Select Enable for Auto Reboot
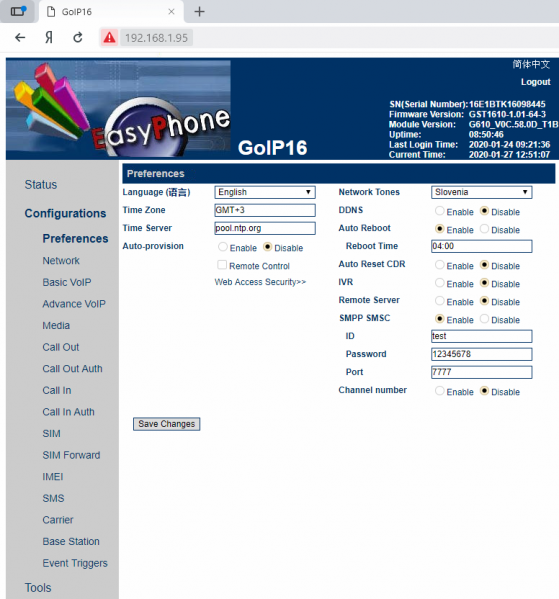The width and height of the screenshot is (559, 599). (x=440, y=228)
